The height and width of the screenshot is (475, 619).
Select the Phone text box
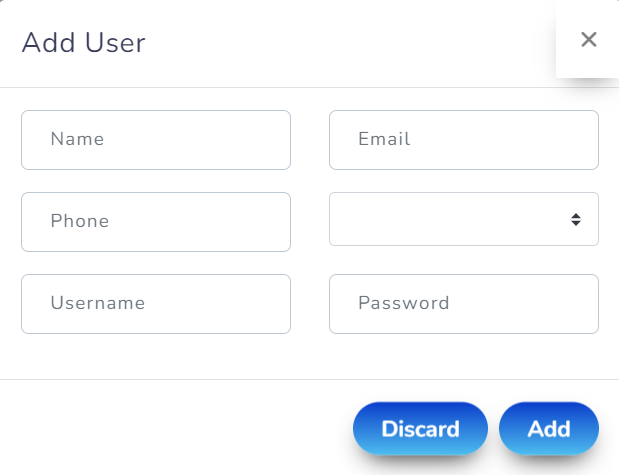(156, 222)
